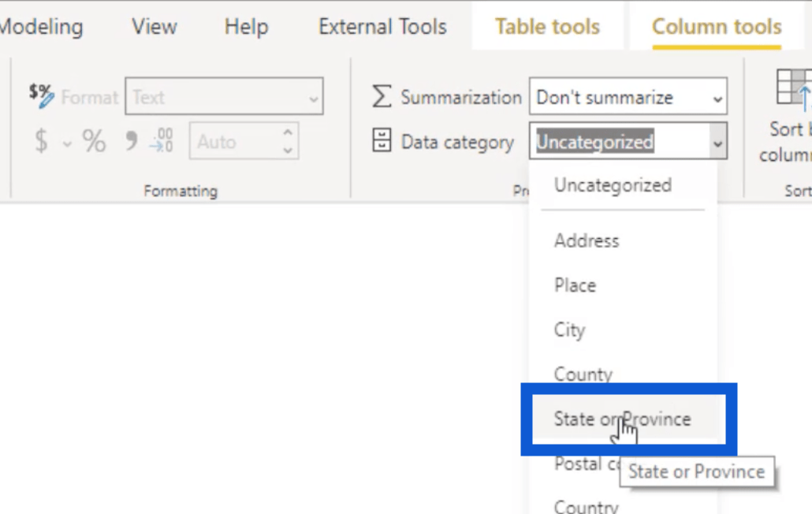Image resolution: width=812 pixels, height=514 pixels.
Task: Click the Data category label
Action: click(457, 142)
